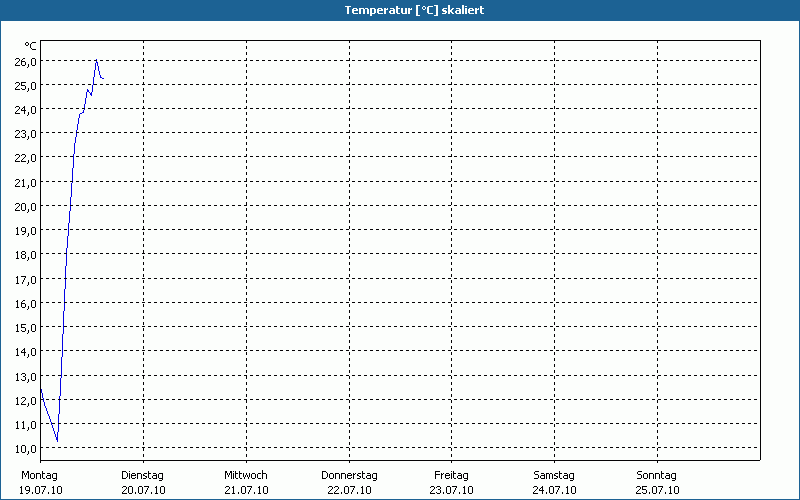Click the date 19.07.10
This screenshot has height=500, width=800.
(41, 490)
